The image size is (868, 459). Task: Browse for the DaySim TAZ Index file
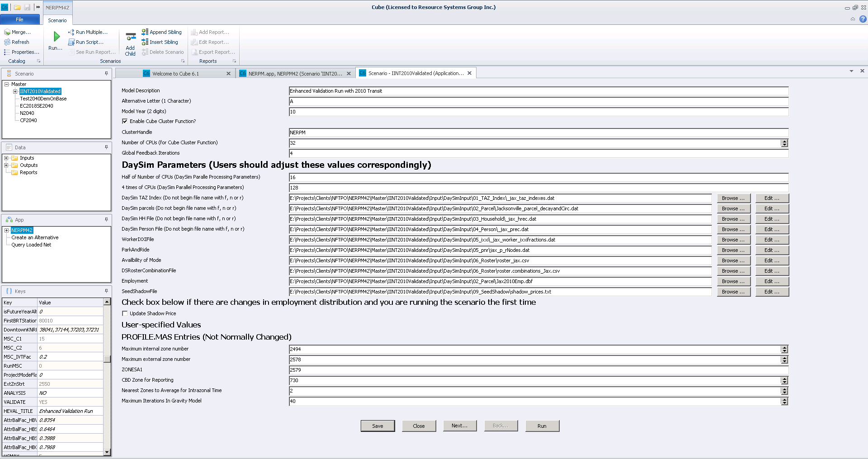pos(733,198)
